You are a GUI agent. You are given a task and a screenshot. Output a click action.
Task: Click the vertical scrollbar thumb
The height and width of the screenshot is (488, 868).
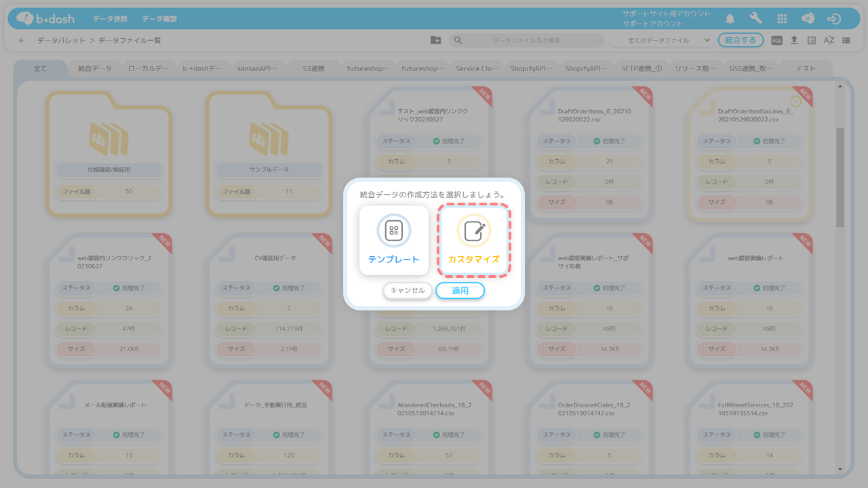point(840,178)
